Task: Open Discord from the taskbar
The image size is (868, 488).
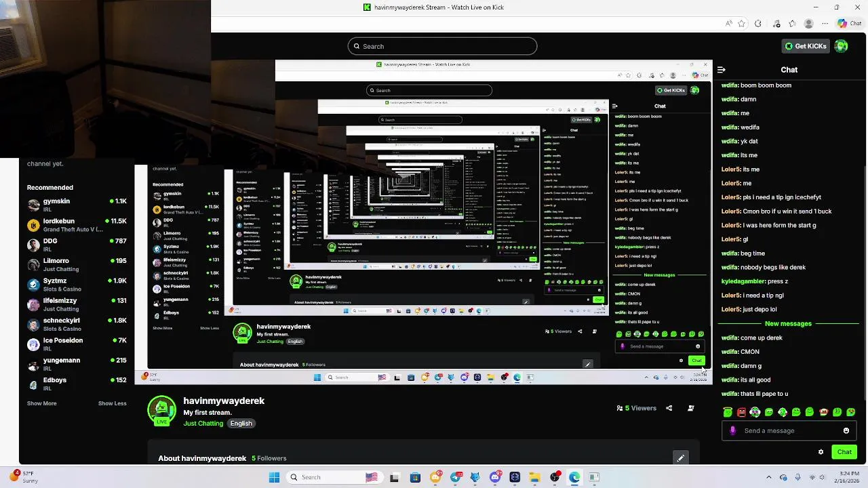Action: point(495,477)
